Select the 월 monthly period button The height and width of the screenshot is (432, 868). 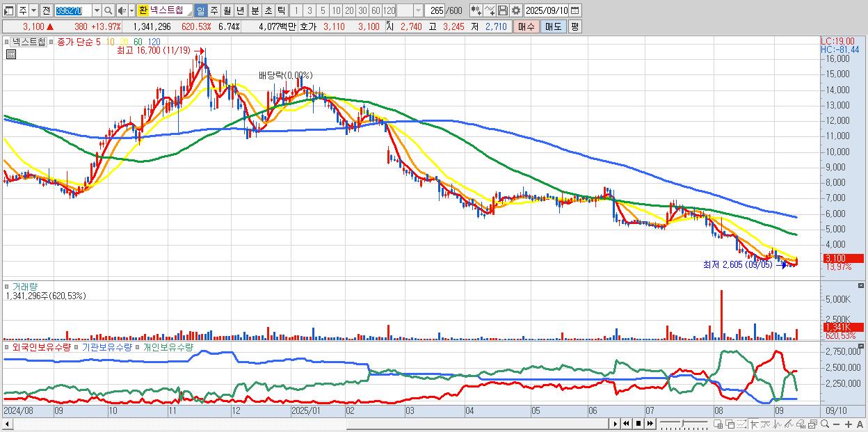click(x=227, y=10)
